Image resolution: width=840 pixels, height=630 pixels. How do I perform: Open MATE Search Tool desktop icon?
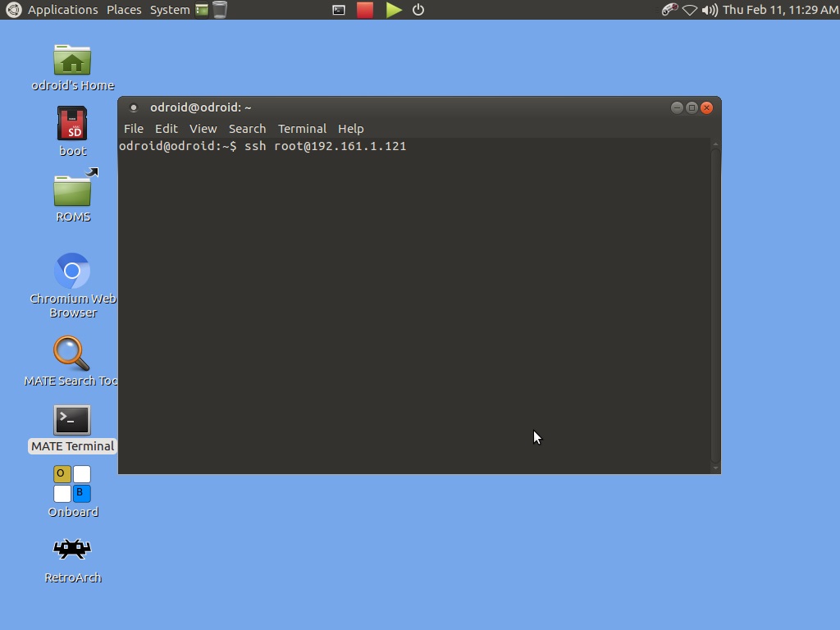tap(72, 354)
